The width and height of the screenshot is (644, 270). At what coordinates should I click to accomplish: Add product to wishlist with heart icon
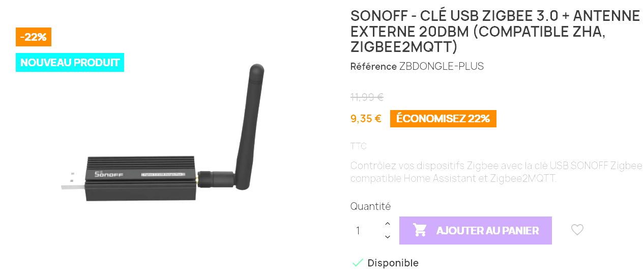click(x=577, y=230)
